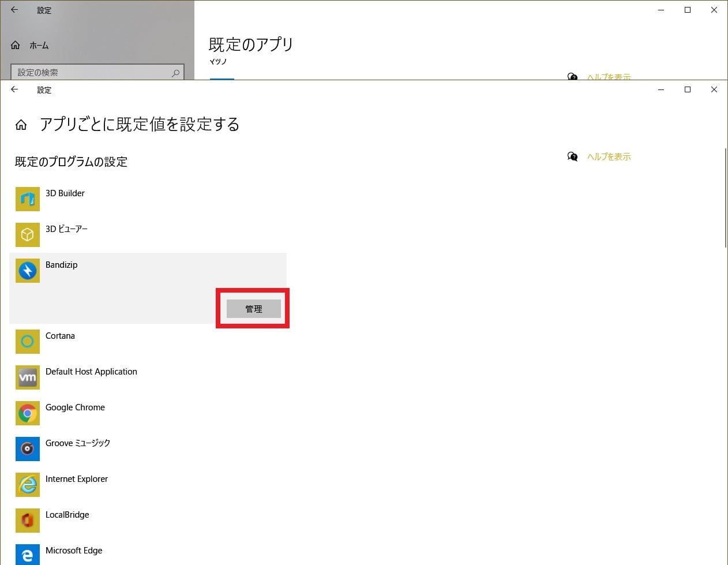The height and width of the screenshot is (565, 728).
Task: Maximize the background 設定 window
Action: (688, 10)
